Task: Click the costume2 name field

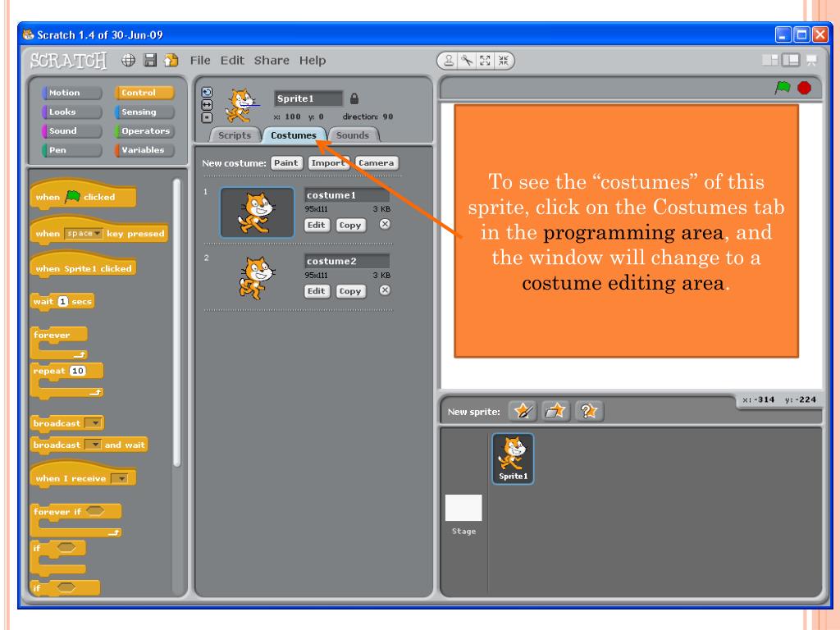Action: 347,261
